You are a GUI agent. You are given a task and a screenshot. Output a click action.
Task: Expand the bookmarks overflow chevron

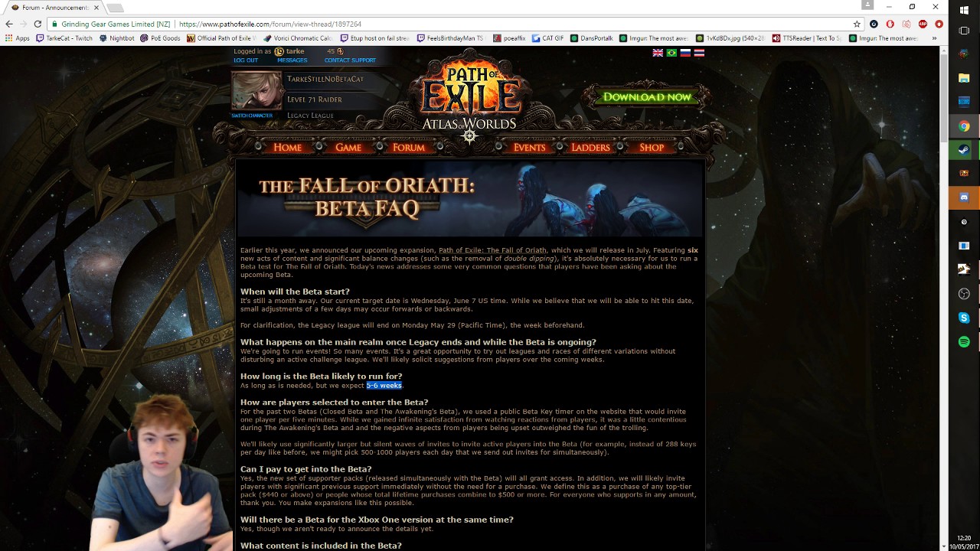(934, 38)
